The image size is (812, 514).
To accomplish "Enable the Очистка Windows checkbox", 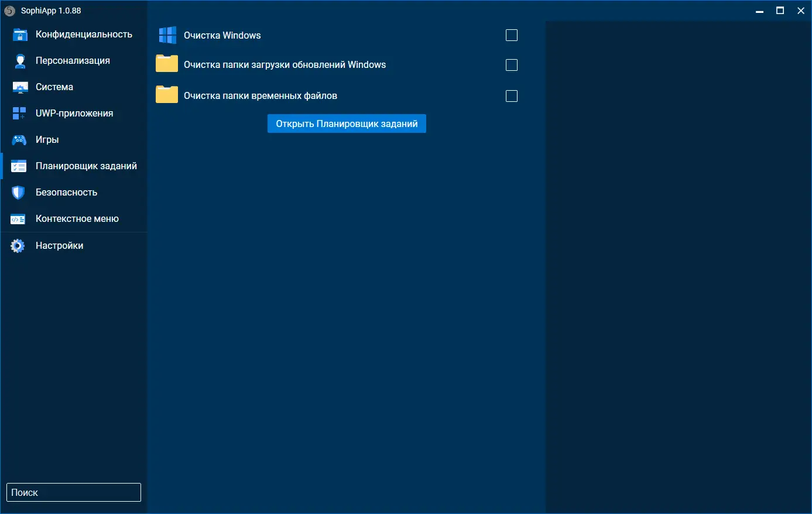I will click(512, 35).
